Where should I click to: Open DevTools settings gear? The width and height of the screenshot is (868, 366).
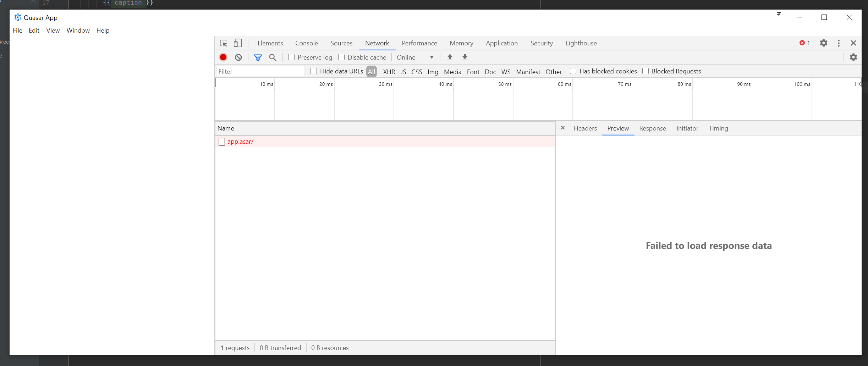coord(823,43)
